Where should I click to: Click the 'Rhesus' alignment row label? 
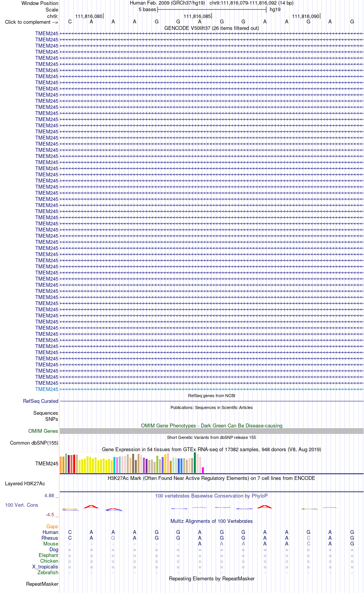click(50, 538)
